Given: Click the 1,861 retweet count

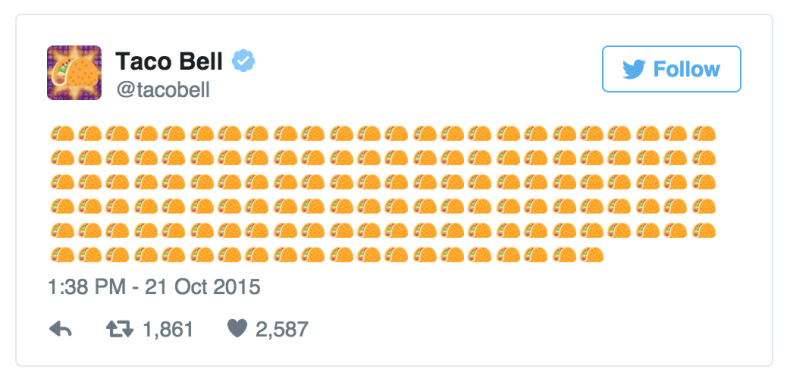Looking at the screenshot, I should [168, 330].
